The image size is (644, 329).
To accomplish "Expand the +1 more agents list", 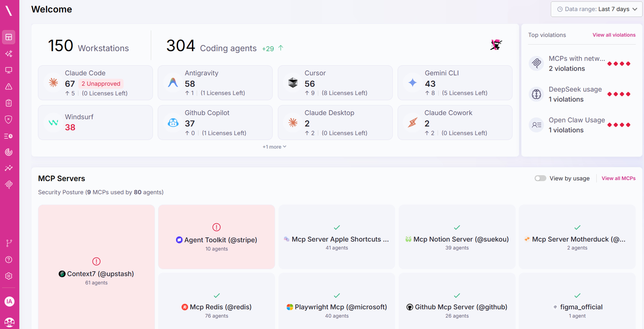I will (x=274, y=147).
